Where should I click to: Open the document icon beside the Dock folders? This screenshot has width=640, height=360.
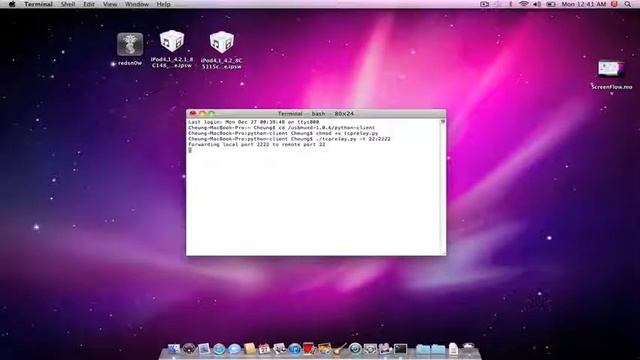click(x=453, y=349)
